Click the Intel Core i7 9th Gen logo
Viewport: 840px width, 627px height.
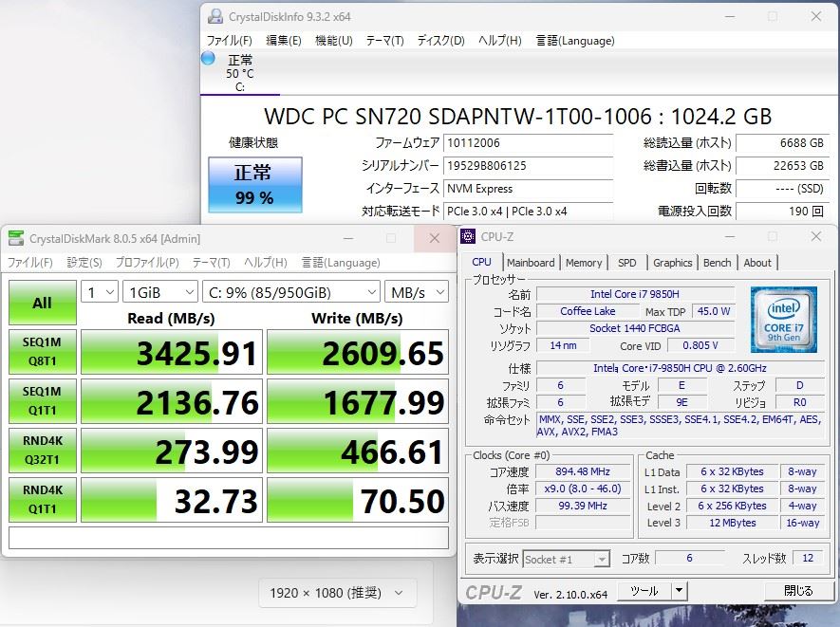pyautogui.click(x=784, y=320)
